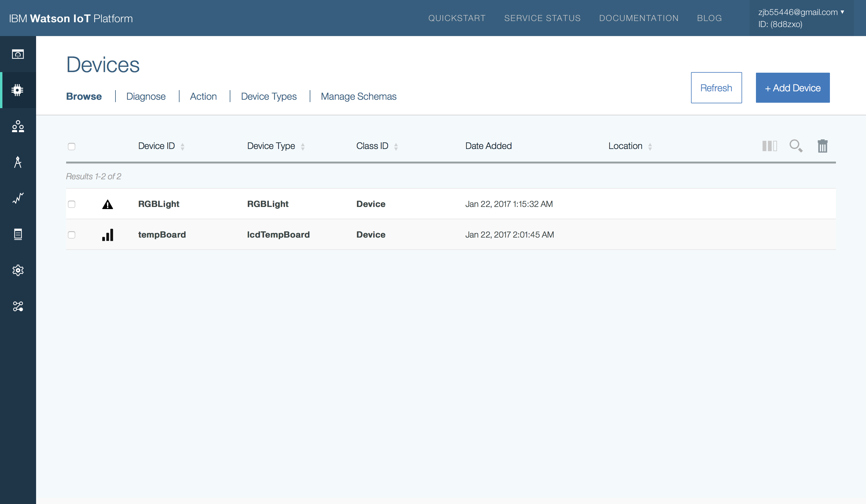Screen dimensions: 866x504
Task: Open the Members people icon in sidebar
Action: (x=18, y=126)
